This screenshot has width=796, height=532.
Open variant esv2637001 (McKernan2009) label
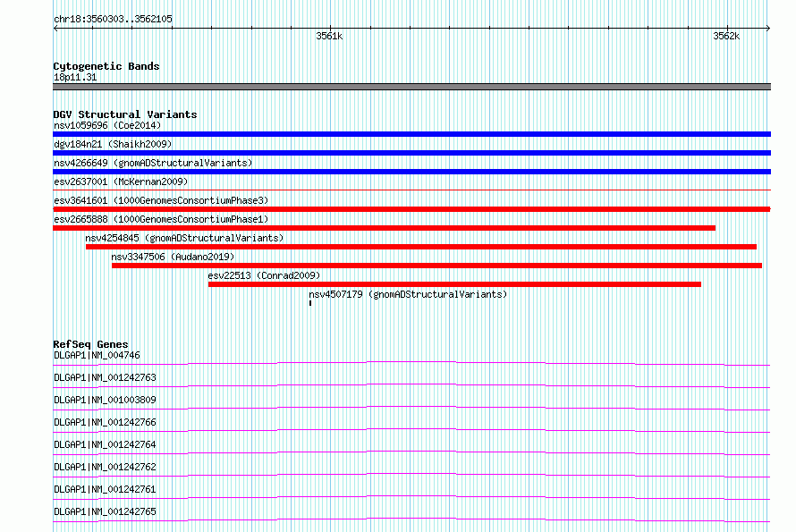coord(121,182)
